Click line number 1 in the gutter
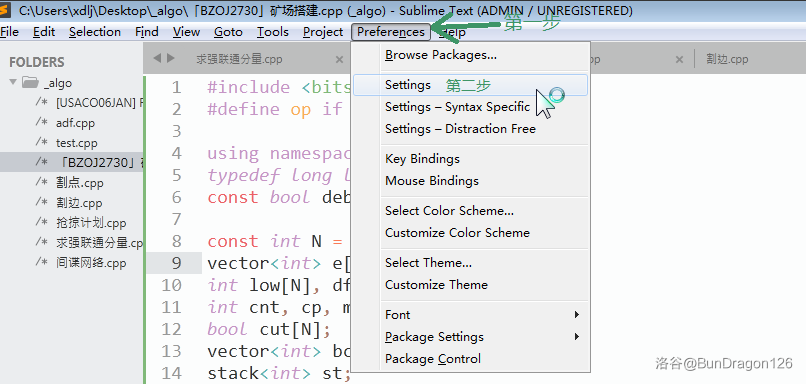Image resolution: width=806 pixels, height=384 pixels. pos(176,87)
